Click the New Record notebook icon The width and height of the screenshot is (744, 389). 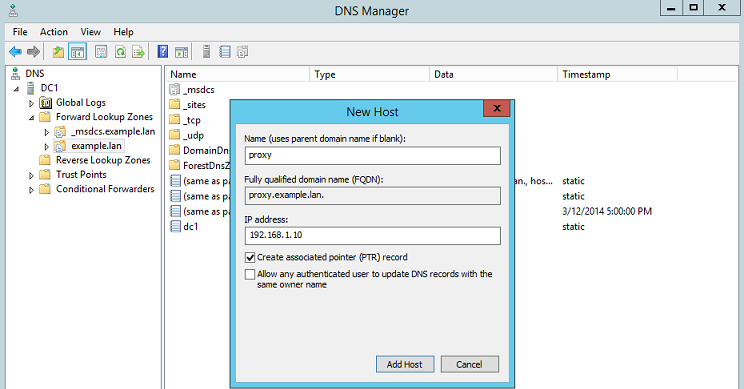coord(225,52)
